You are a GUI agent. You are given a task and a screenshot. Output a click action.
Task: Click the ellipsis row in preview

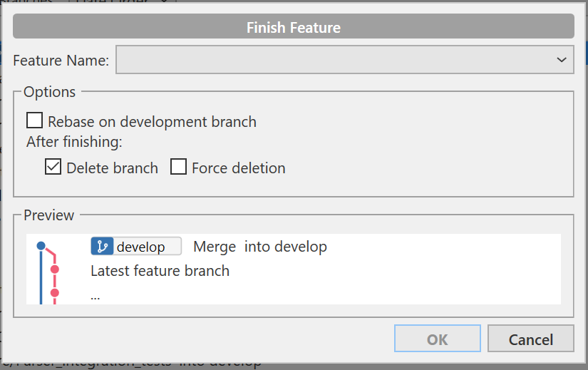coord(96,297)
